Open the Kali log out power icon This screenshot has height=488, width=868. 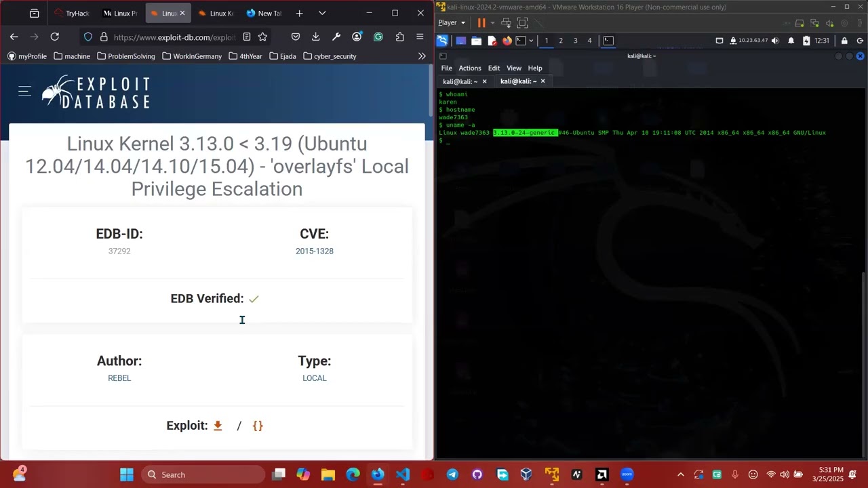(x=860, y=41)
